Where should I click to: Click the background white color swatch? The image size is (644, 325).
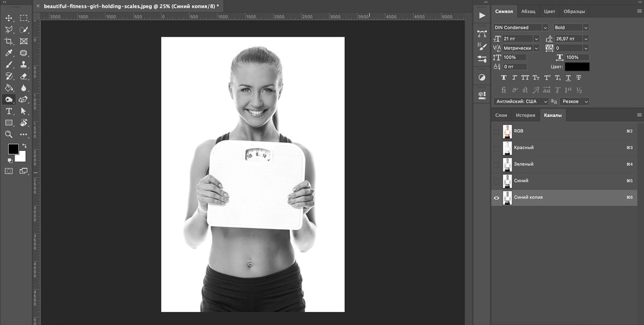point(22,158)
